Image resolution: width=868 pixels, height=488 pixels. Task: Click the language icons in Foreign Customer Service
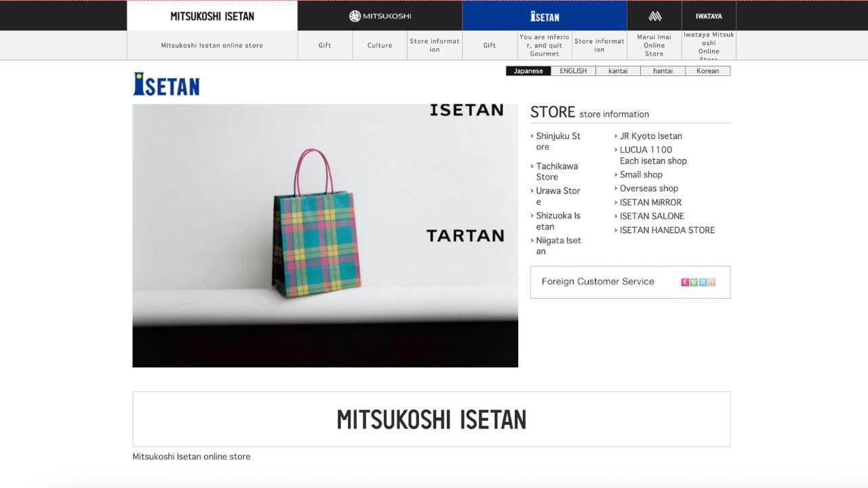click(x=698, y=282)
